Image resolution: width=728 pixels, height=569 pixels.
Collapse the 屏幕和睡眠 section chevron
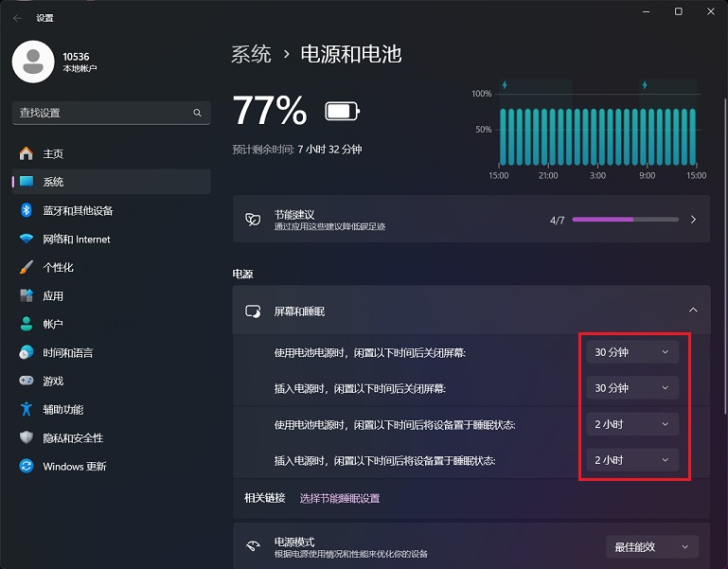[693, 310]
